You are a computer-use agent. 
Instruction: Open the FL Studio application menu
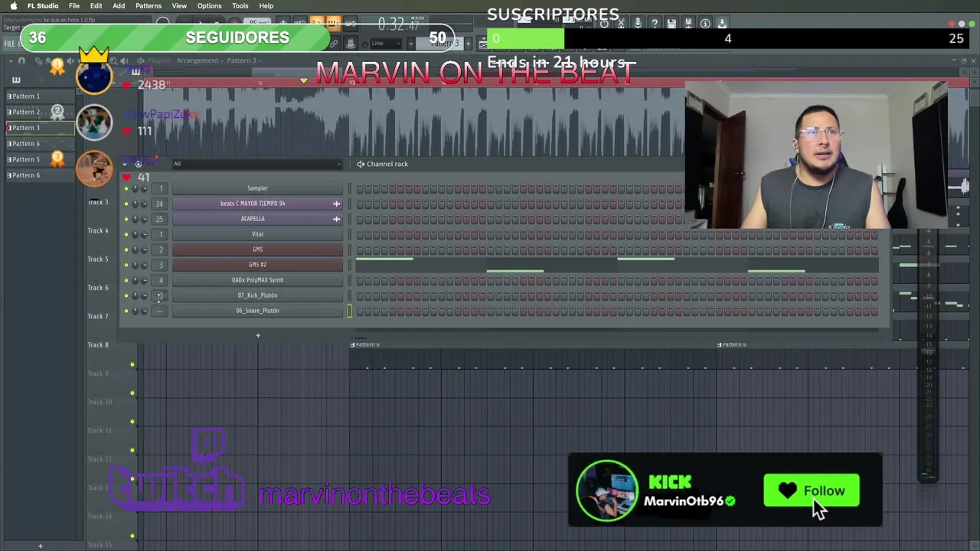click(43, 6)
